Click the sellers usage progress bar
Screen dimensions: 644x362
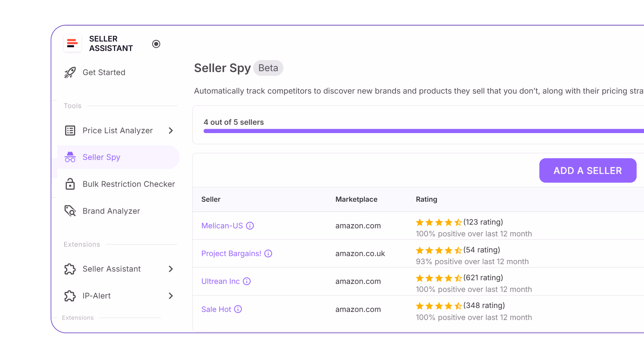pos(400,131)
